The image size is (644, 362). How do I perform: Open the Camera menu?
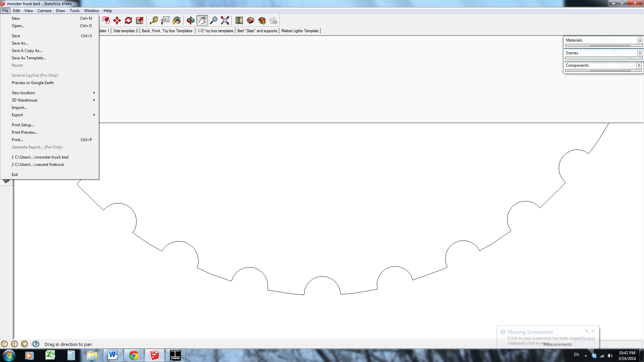click(x=44, y=11)
